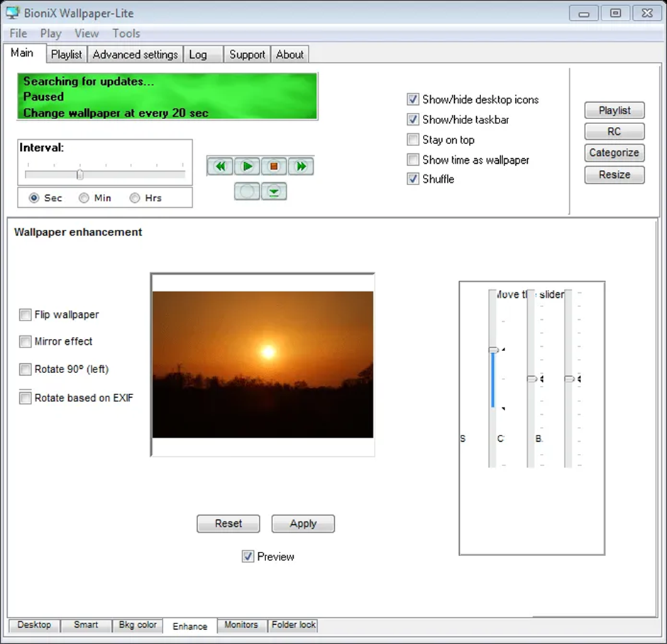Image resolution: width=667 pixels, height=644 pixels.
Task: Enable the Mirror effect checkbox
Action: (25, 341)
